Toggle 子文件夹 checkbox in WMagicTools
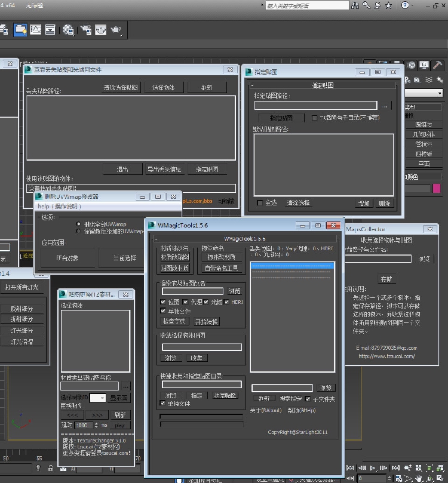 point(308,399)
